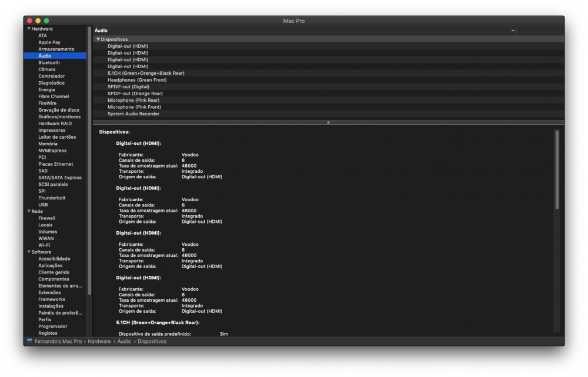Select Programador in sidebar
This screenshot has height=377, width=588.
point(52,326)
